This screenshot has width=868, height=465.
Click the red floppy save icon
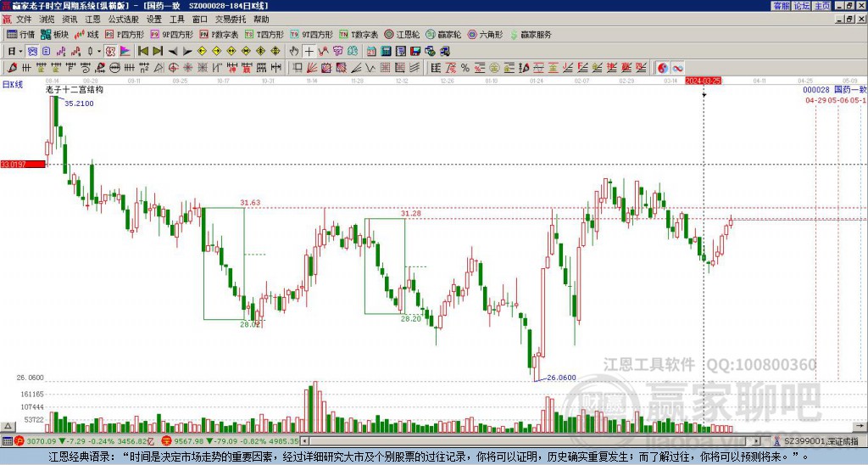[415, 52]
